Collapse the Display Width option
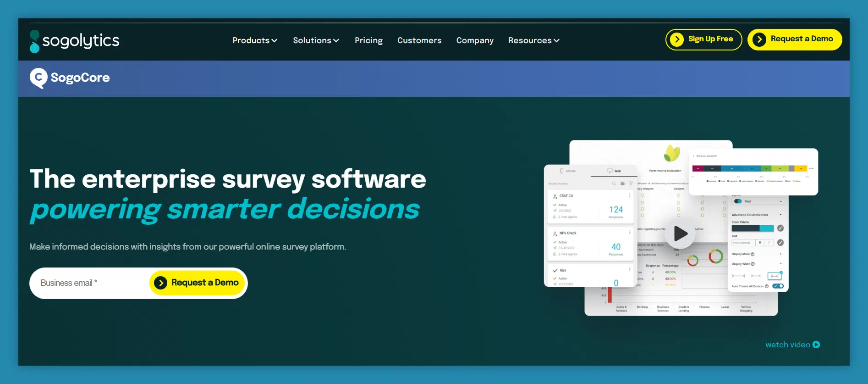 [x=780, y=264]
